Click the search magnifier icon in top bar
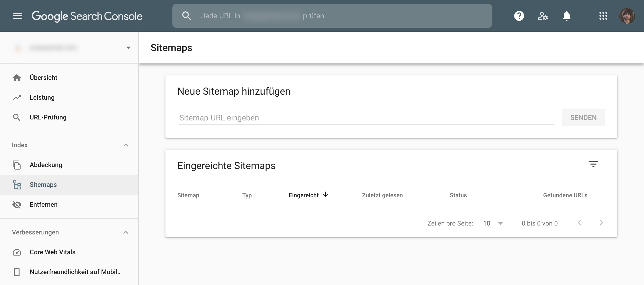Screen dimensions: 644x285 coord(186,16)
